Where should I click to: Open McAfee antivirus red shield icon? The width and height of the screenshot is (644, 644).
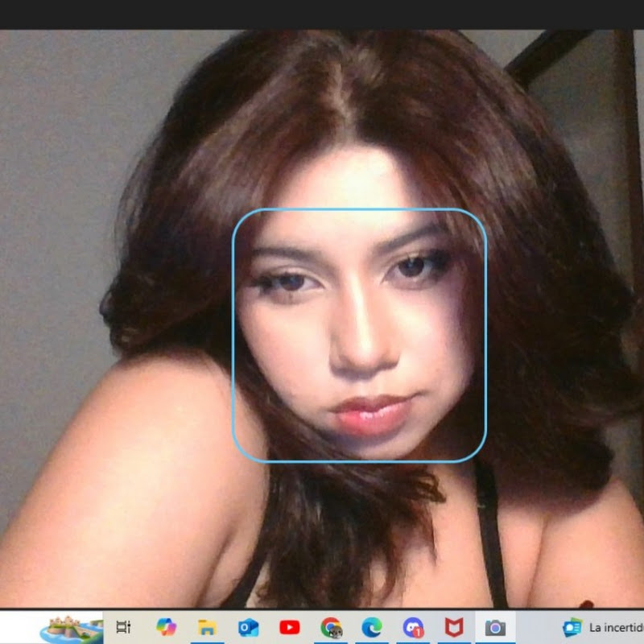[x=454, y=627]
